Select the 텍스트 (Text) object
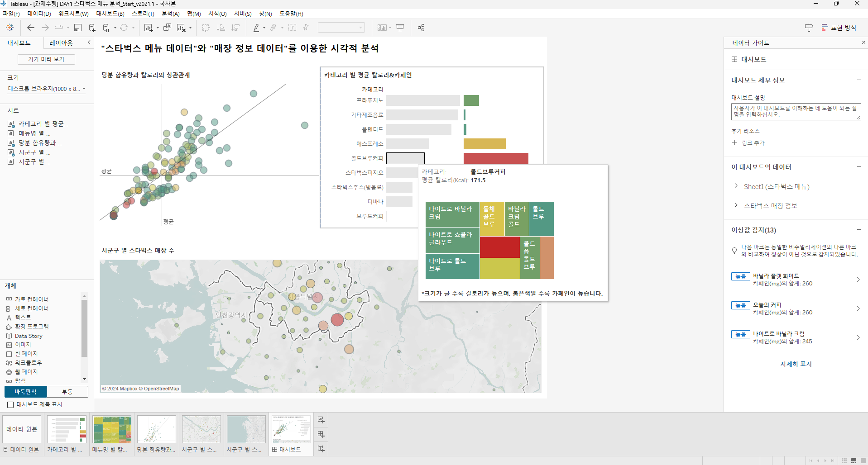The width and height of the screenshot is (868, 465). (x=23, y=318)
